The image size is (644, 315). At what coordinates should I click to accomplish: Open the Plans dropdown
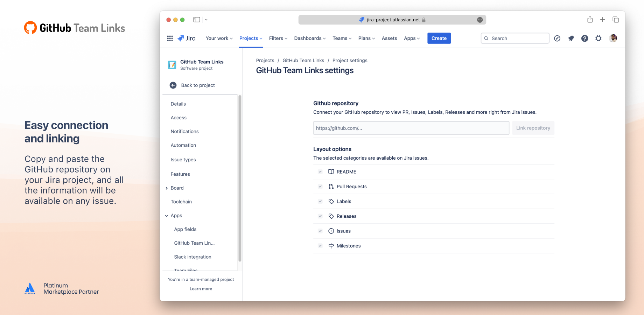point(366,38)
